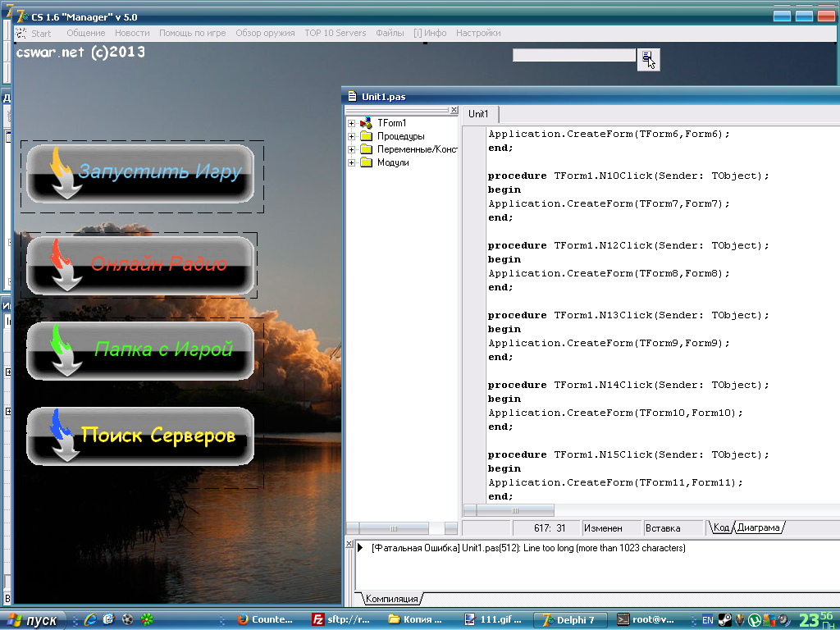
Task: Switch to root@v... terminal taskbar item
Action: tap(645, 619)
